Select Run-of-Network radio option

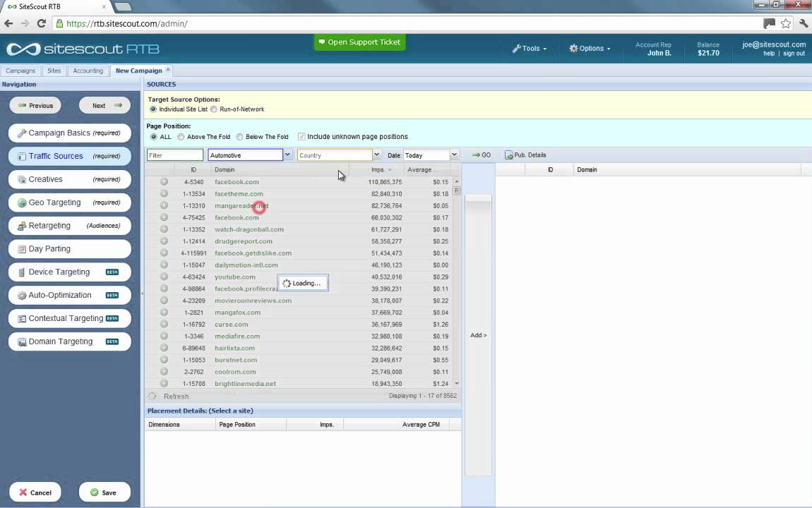point(214,109)
